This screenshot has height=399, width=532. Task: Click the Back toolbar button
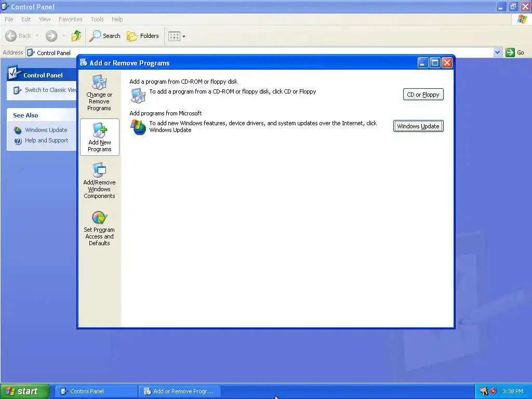click(18, 36)
